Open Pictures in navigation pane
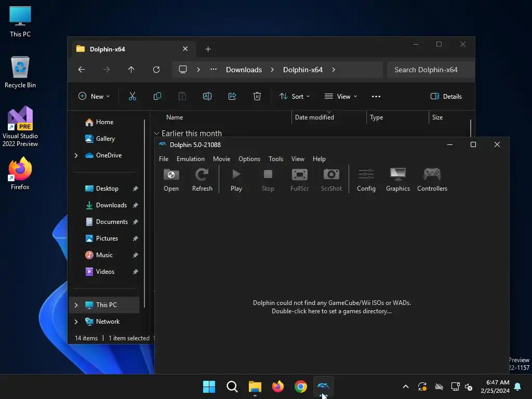This screenshot has width=532, height=399. [107, 238]
